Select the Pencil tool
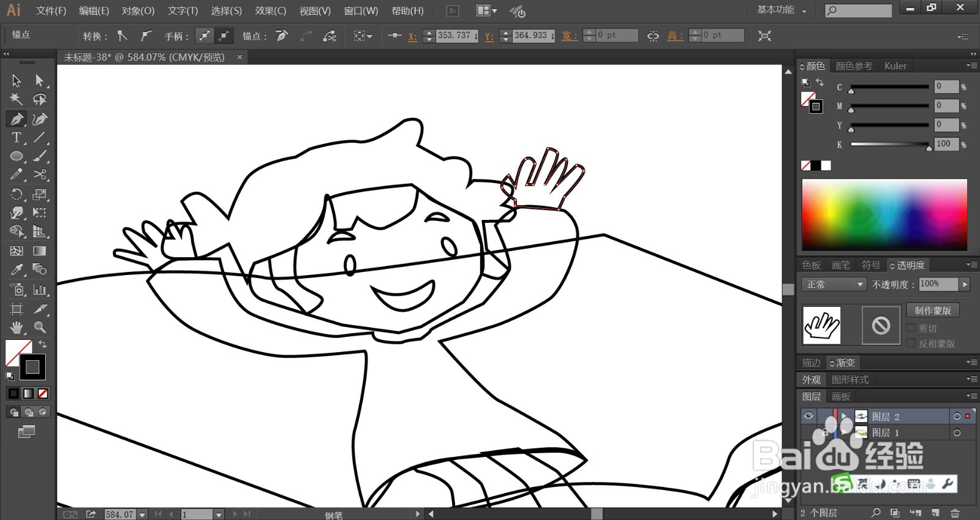 pyautogui.click(x=17, y=175)
